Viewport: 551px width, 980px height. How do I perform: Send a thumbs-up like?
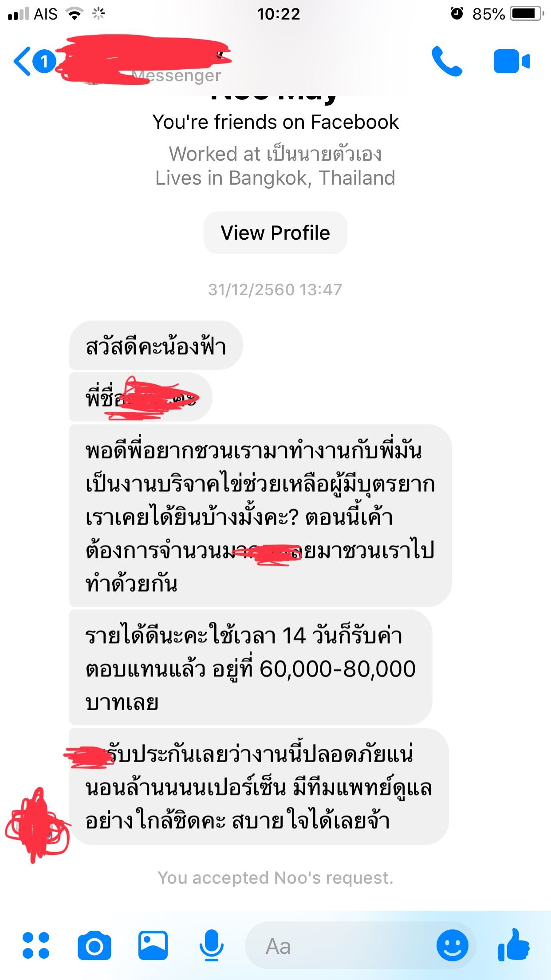(x=513, y=945)
